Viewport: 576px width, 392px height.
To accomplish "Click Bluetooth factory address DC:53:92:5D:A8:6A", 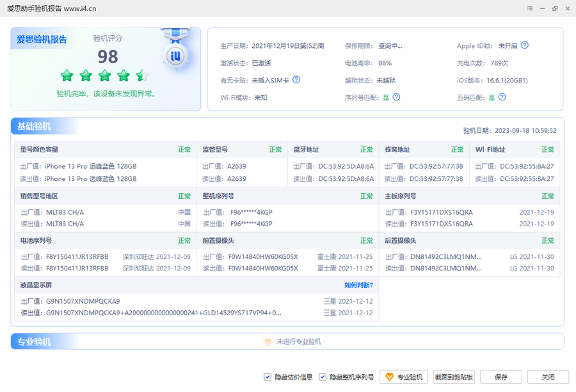I will tap(346, 166).
